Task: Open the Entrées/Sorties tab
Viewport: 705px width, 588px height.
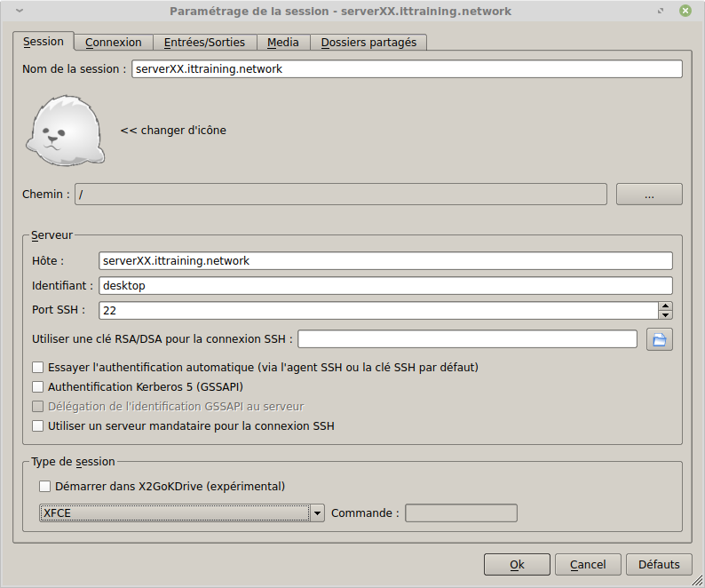Action: coord(204,43)
